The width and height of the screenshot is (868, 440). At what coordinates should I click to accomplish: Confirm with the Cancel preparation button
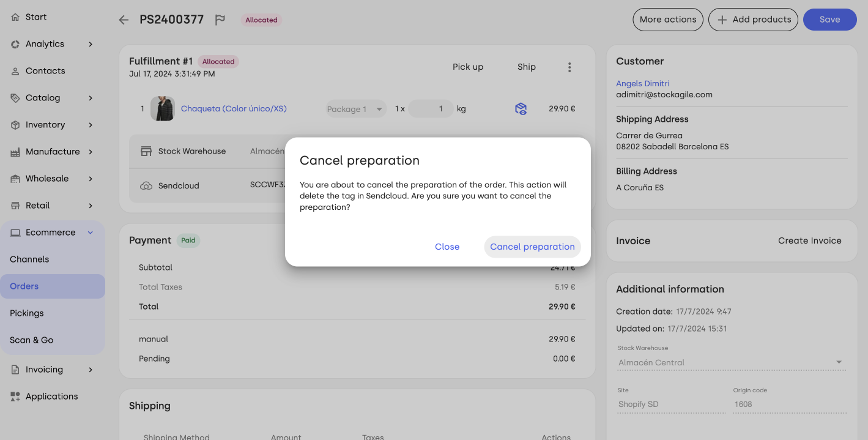coord(532,247)
